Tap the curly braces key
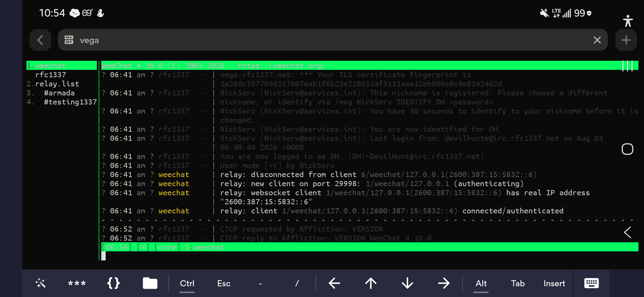 coord(113,283)
